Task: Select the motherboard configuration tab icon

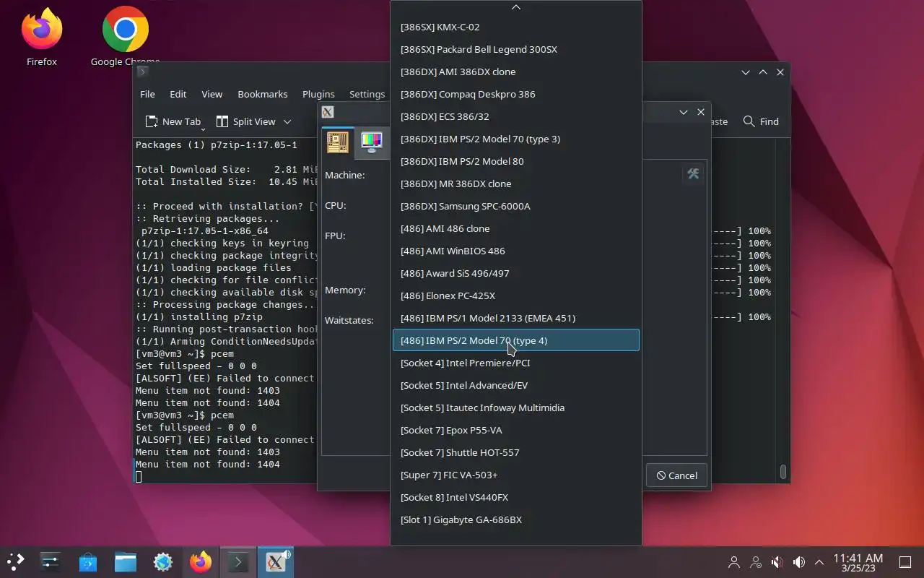Action: pyautogui.click(x=337, y=142)
